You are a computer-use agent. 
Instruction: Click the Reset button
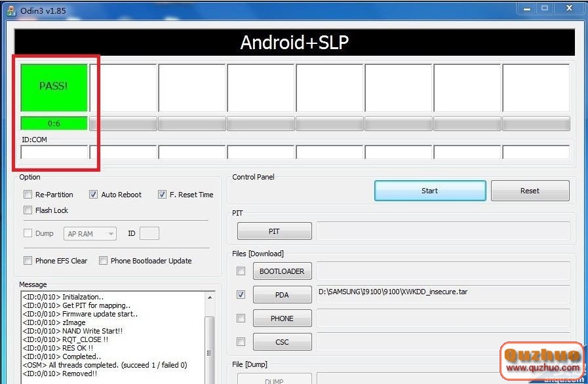(530, 191)
